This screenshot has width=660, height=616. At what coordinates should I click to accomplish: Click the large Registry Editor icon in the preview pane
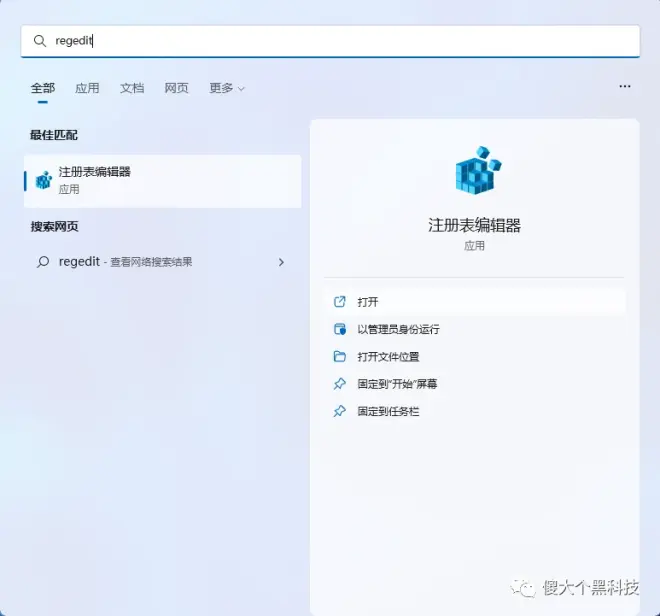478,171
